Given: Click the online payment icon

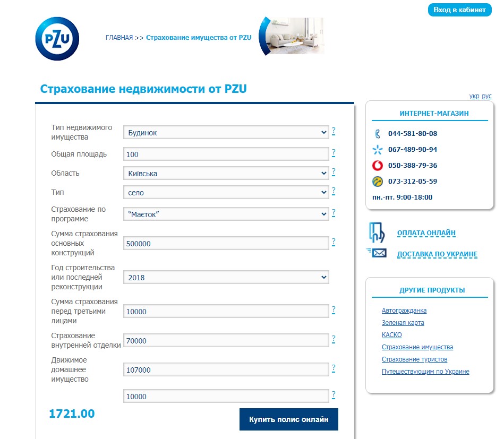Looking at the screenshot, I should point(377,233).
